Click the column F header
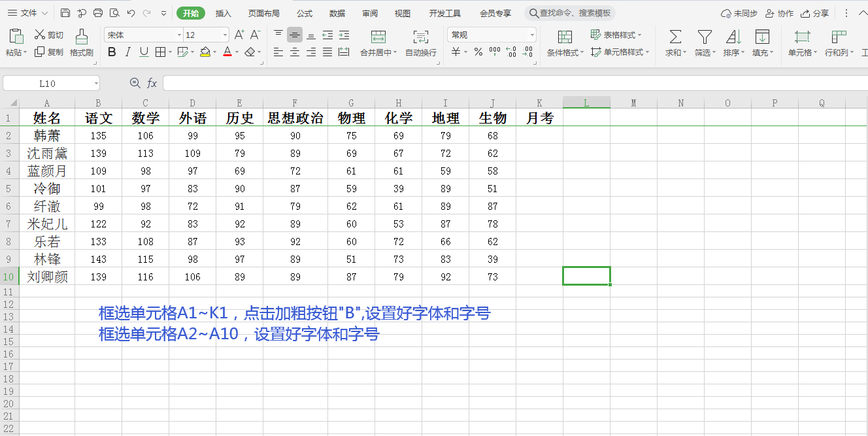Image resolution: width=868 pixels, height=436 pixels. pyautogui.click(x=295, y=103)
